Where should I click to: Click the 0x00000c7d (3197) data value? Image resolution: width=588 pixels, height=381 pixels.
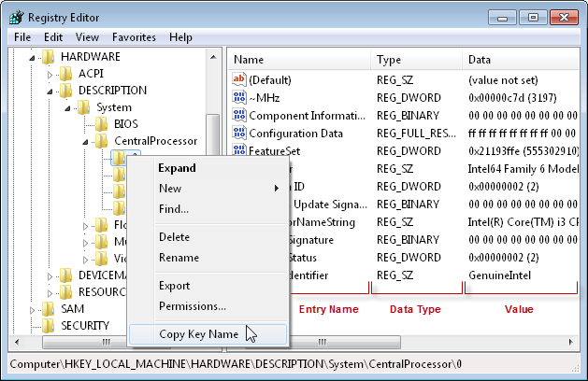[512, 98]
